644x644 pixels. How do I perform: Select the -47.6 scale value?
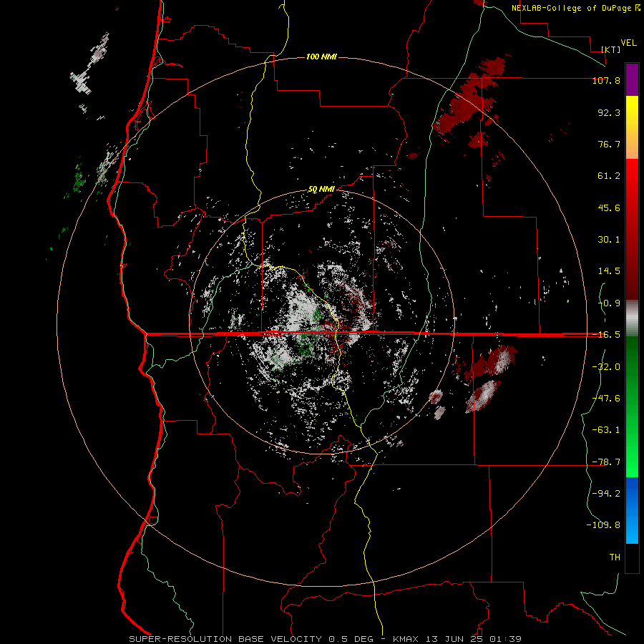606,399
